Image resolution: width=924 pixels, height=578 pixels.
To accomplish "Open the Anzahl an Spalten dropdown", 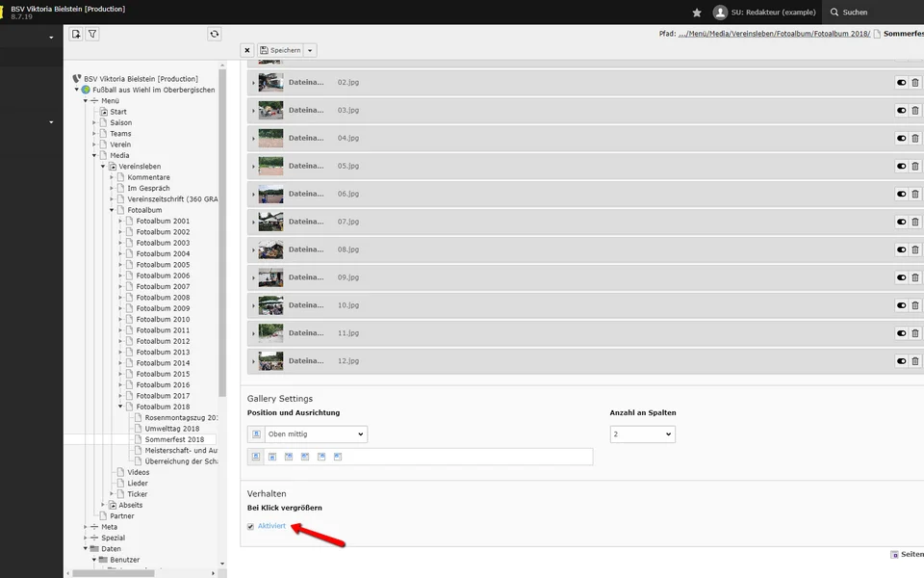I will 642,434.
